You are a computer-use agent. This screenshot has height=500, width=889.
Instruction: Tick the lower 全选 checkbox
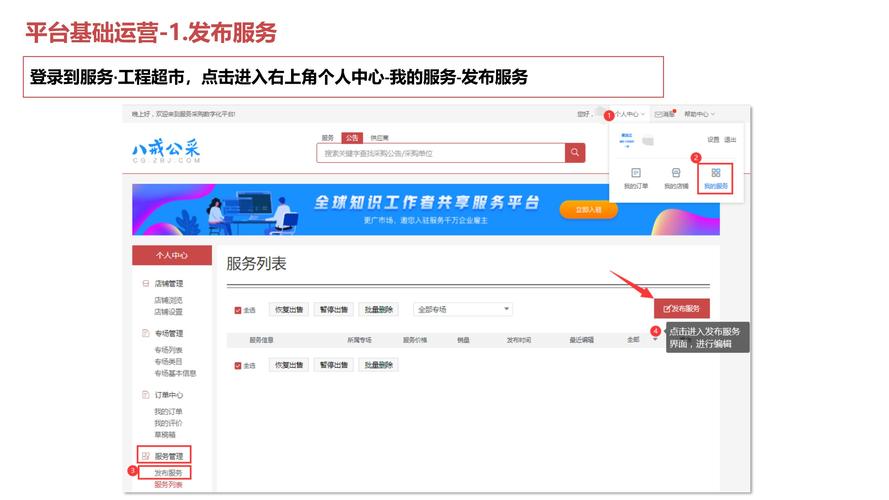(x=238, y=366)
